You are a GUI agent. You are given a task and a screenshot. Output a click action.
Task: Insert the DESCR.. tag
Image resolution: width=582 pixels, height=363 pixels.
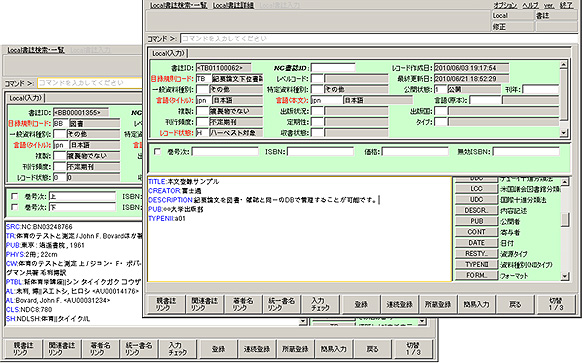476,210
